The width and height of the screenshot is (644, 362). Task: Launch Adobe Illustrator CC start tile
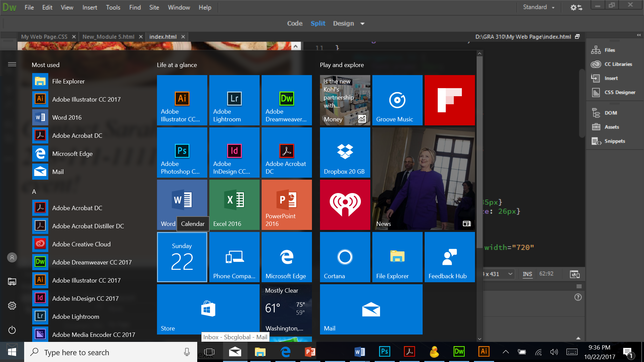(x=182, y=100)
